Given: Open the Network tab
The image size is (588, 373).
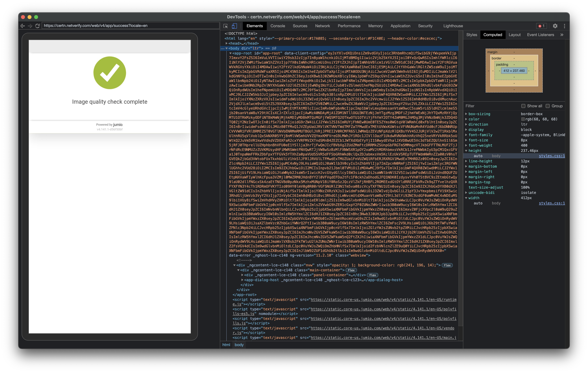Looking at the screenshot, I should click(322, 26).
